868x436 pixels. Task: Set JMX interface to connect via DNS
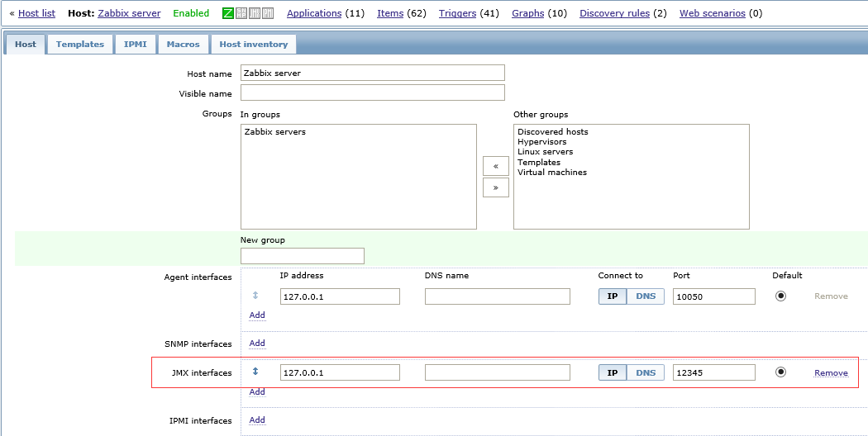tap(646, 372)
